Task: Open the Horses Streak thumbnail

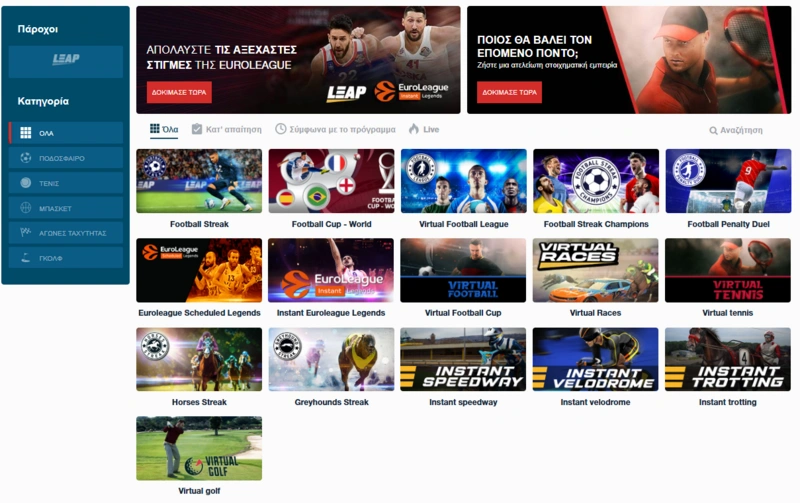Action: 199,359
